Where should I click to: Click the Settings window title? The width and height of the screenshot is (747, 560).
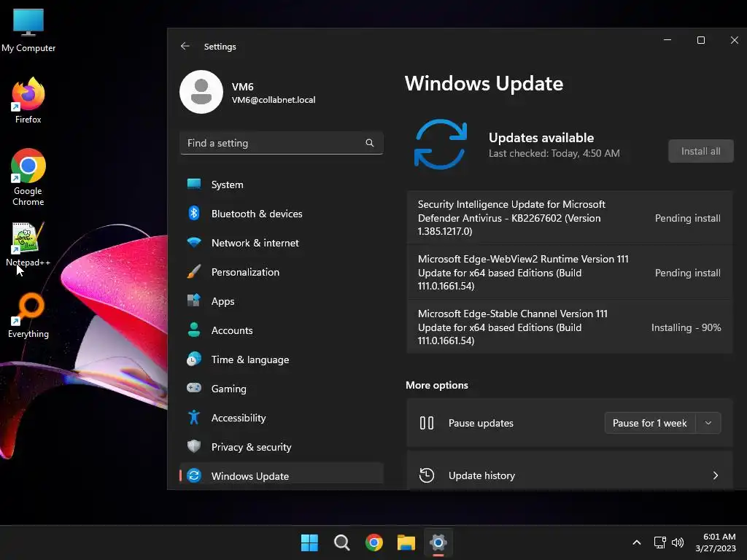click(220, 46)
